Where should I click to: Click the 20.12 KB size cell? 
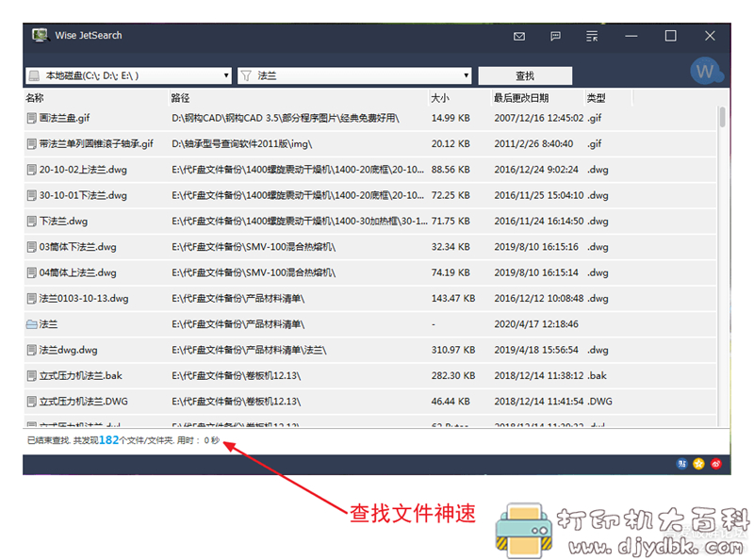(x=451, y=144)
